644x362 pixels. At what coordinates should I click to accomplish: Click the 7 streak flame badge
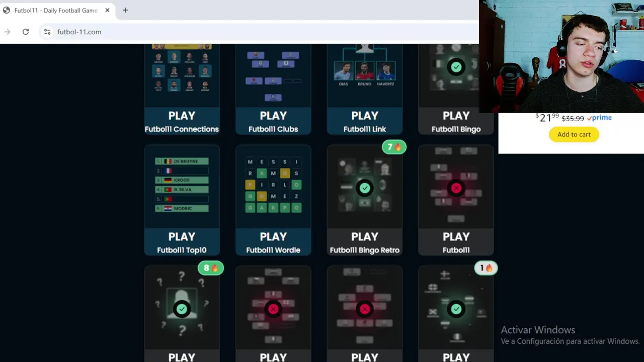(394, 147)
